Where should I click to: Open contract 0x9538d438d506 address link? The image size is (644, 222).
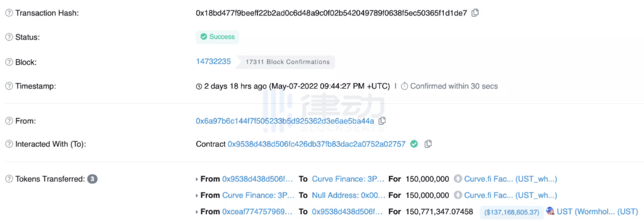(316, 144)
